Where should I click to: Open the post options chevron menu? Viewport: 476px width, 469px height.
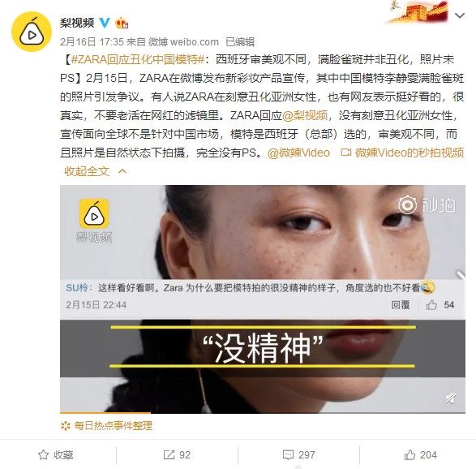(x=460, y=15)
